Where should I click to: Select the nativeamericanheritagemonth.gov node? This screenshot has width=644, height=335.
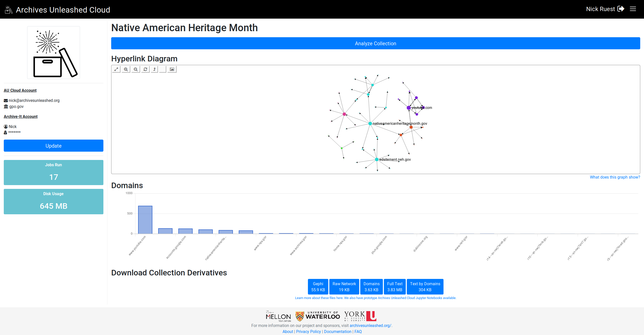click(370, 123)
